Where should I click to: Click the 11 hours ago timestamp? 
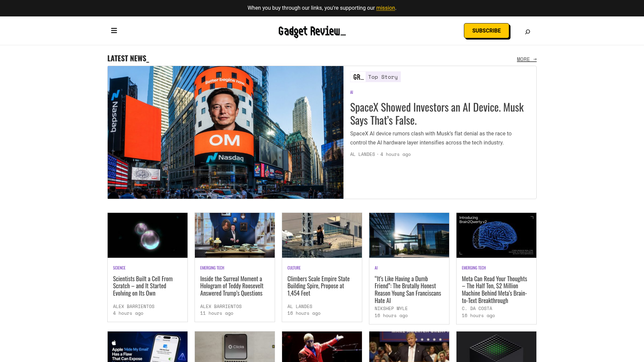pos(217,313)
